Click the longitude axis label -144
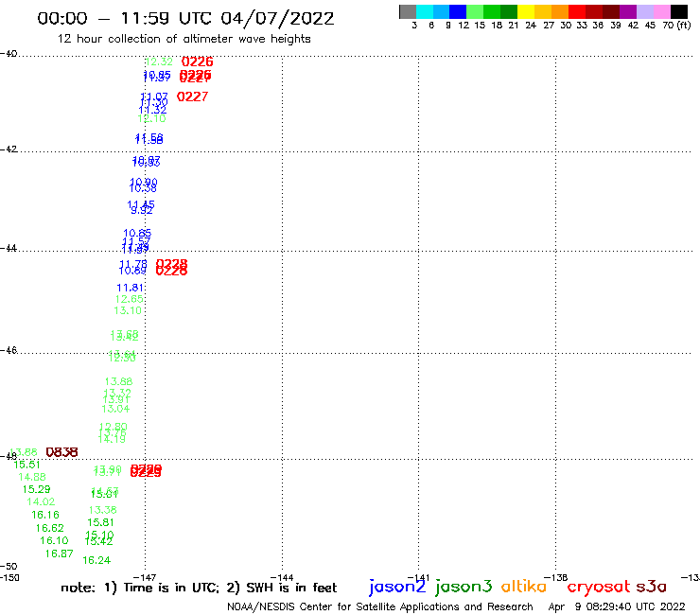700x615 pixels. coord(282,577)
